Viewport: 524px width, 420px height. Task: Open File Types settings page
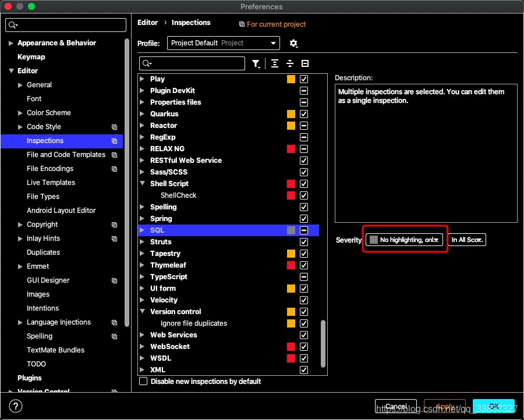[x=43, y=197]
